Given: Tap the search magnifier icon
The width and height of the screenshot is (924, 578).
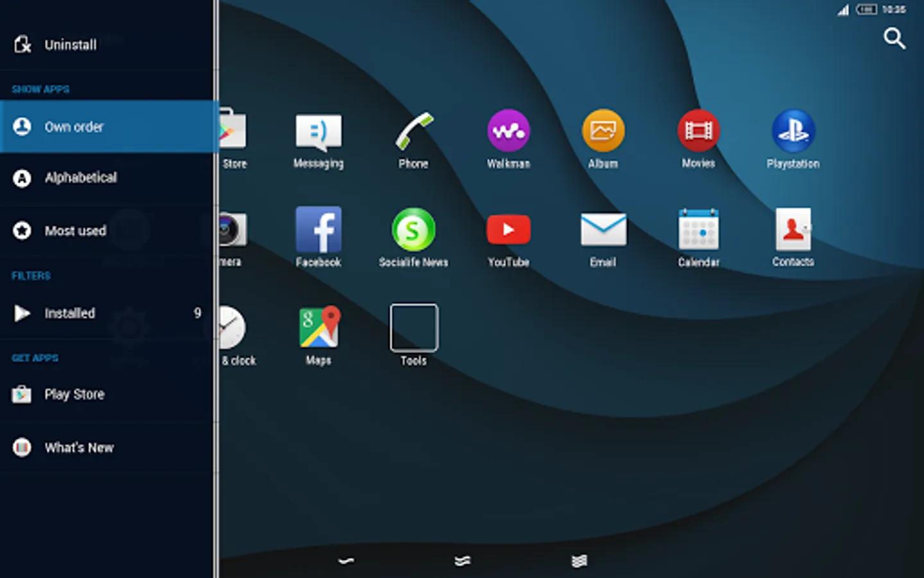Looking at the screenshot, I should click(894, 39).
